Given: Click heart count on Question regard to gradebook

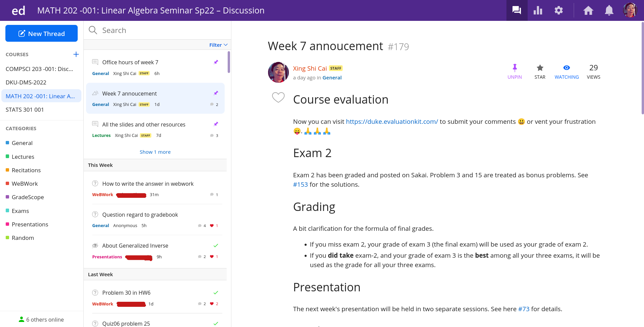Looking at the screenshot, I should (x=214, y=226).
